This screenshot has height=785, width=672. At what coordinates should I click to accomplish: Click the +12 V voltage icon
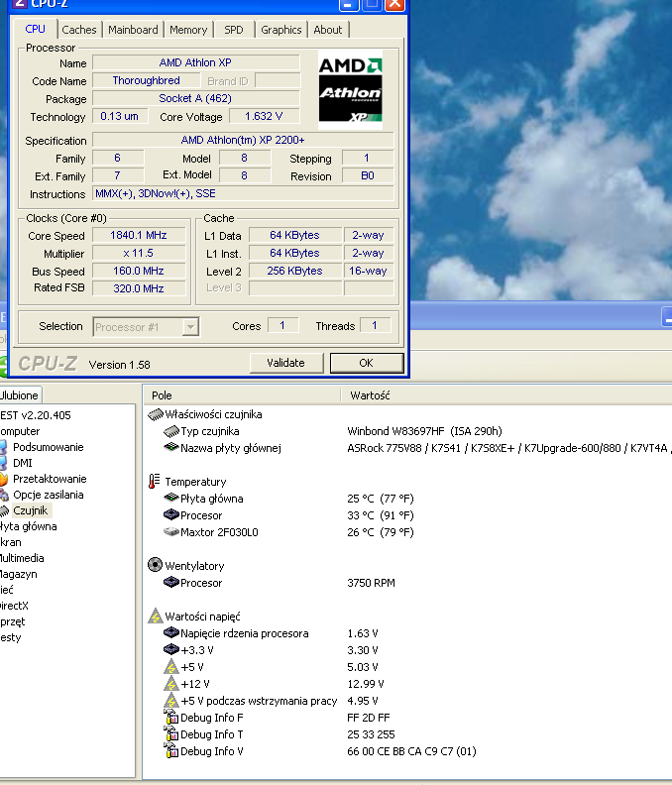[x=171, y=683]
